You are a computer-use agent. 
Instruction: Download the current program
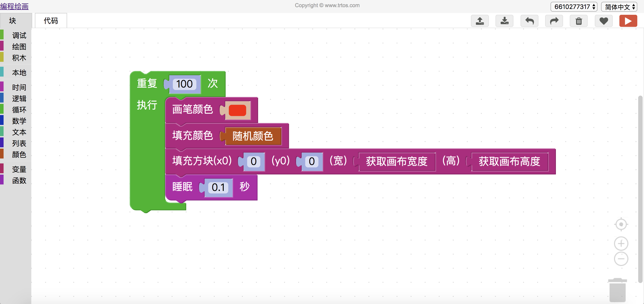[504, 21]
